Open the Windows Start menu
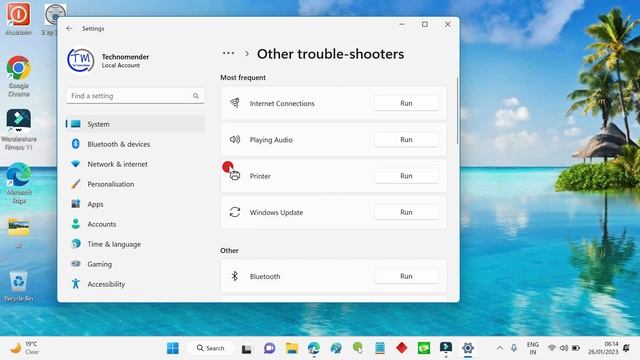Viewport: 640px width, 360px height. pos(173,348)
